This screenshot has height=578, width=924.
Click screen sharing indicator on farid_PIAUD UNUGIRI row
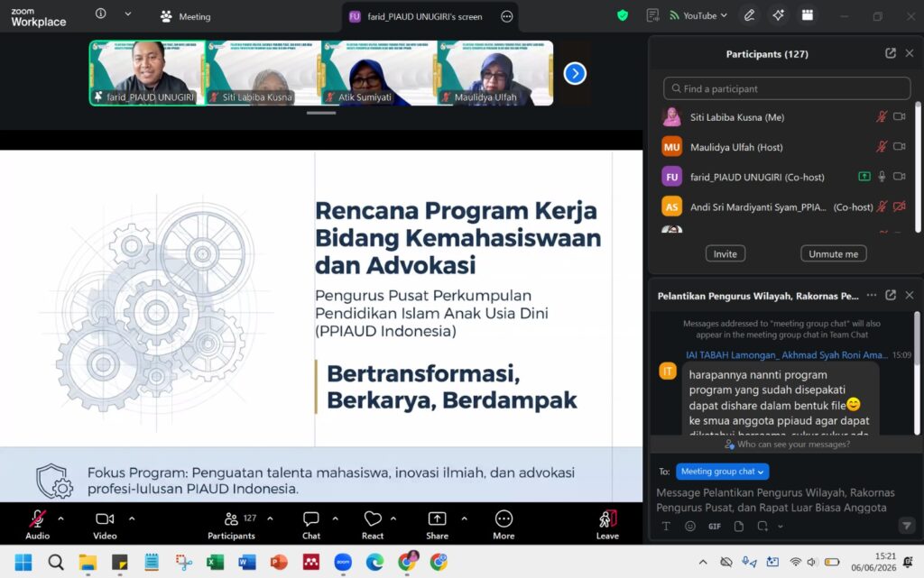click(864, 177)
